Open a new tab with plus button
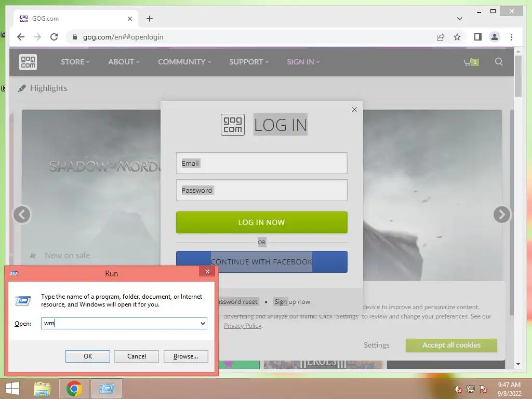Screen dimensions: 532x399 [x=150, y=19]
